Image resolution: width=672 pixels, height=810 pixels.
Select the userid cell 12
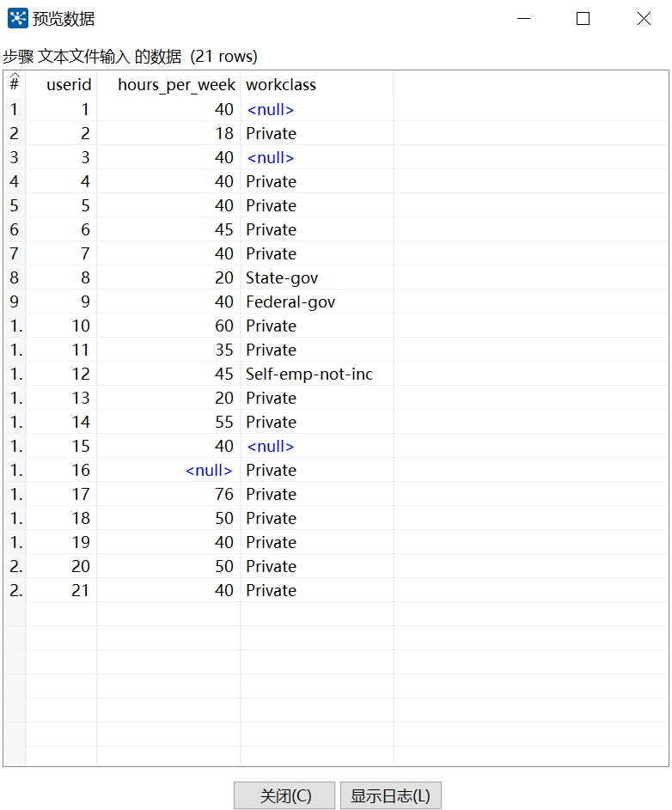pyautogui.click(x=62, y=374)
